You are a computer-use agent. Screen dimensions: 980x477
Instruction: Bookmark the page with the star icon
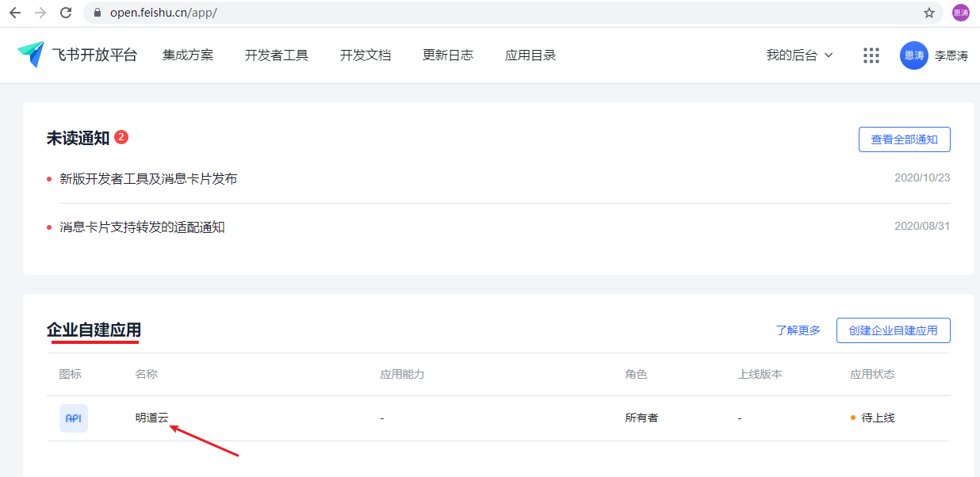pos(929,13)
